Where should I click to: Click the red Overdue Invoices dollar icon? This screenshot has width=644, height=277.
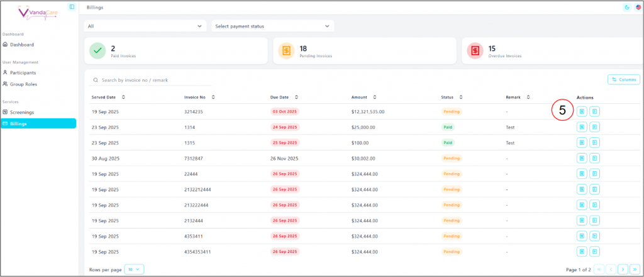tap(475, 50)
